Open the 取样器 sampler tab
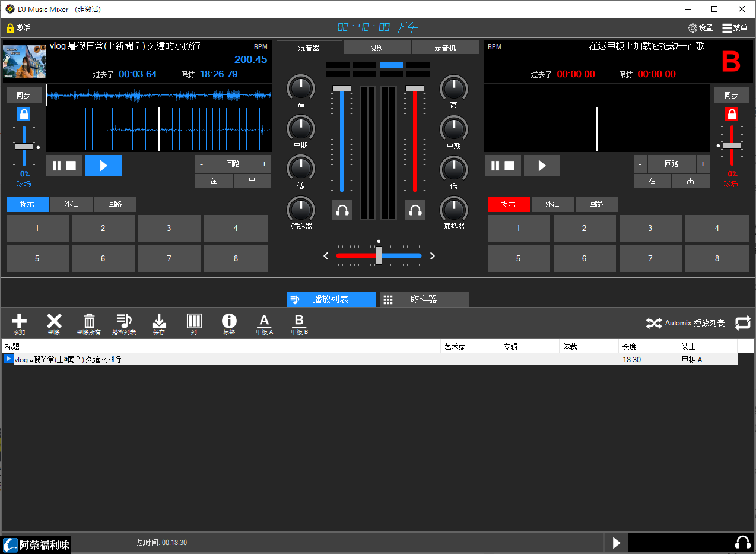This screenshot has height=554, width=756. (x=424, y=299)
